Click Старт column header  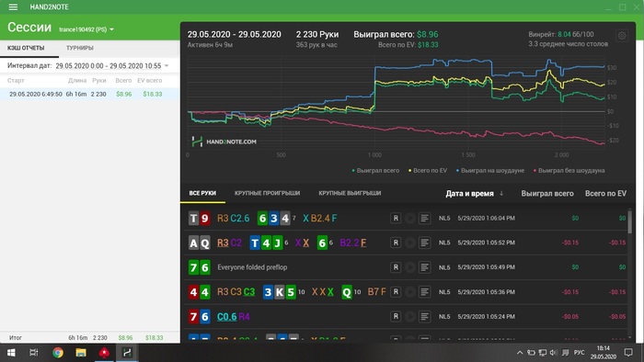click(16, 80)
